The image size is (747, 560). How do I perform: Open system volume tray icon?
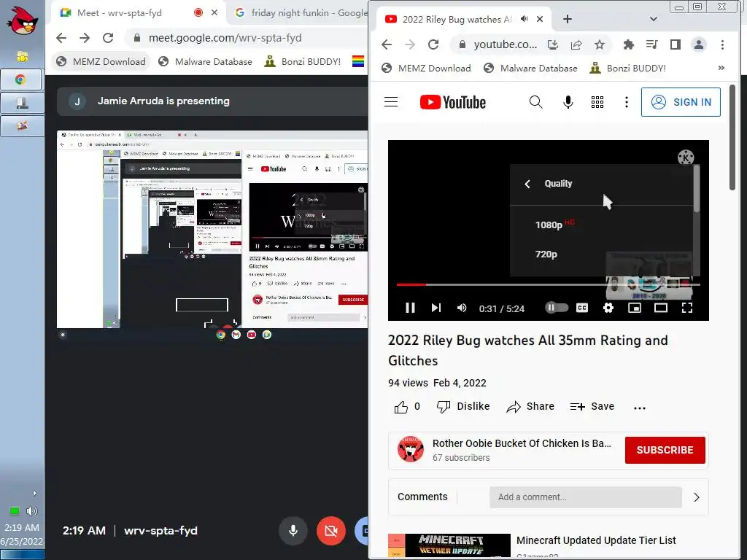point(32,511)
